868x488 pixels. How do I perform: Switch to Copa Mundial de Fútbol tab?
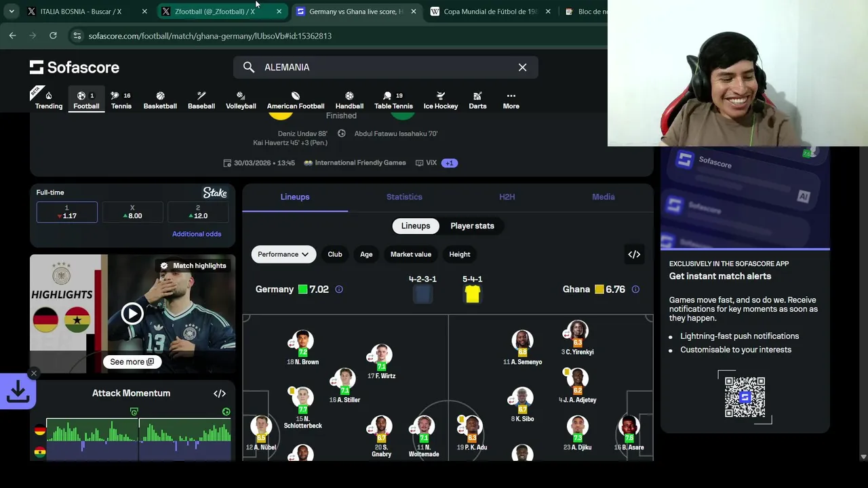coord(490,12)
